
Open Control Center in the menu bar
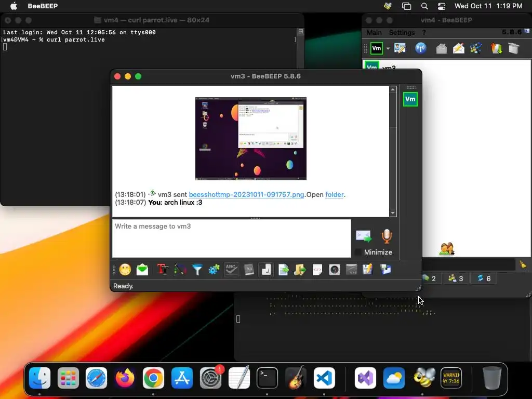coord(442,6)
